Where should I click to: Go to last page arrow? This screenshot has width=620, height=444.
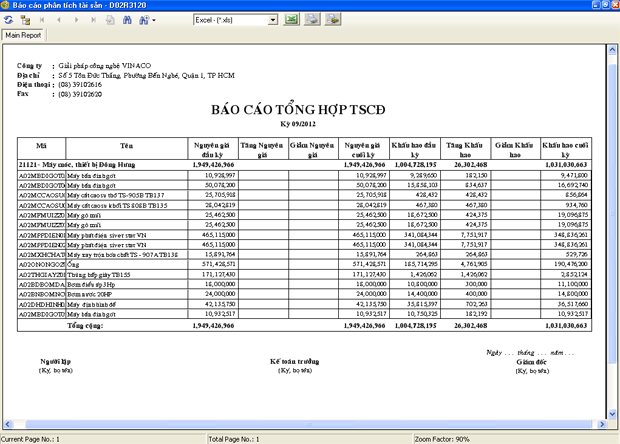[93, 20]
